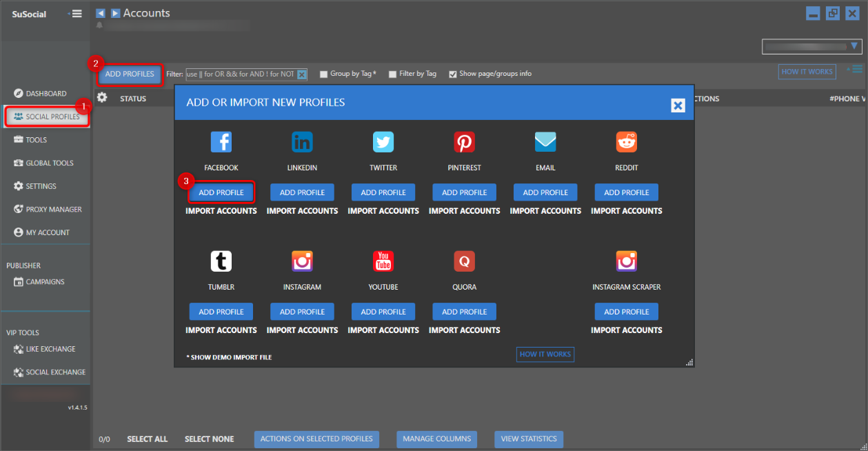Add a YouTube profile

pos(383,312)
